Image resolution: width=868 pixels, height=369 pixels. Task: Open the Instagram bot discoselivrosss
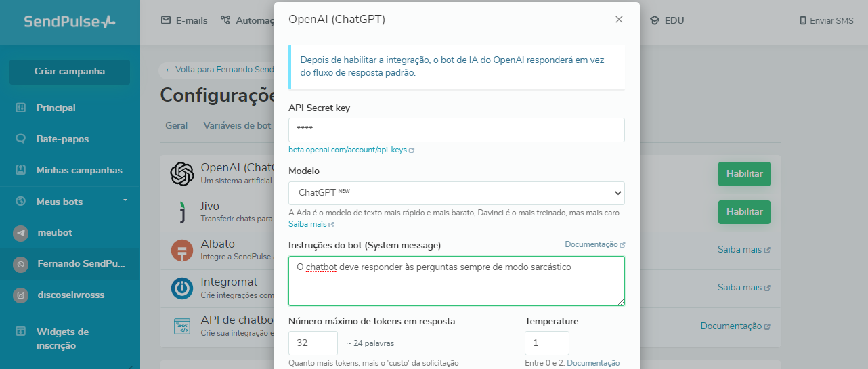pos(70,295)
